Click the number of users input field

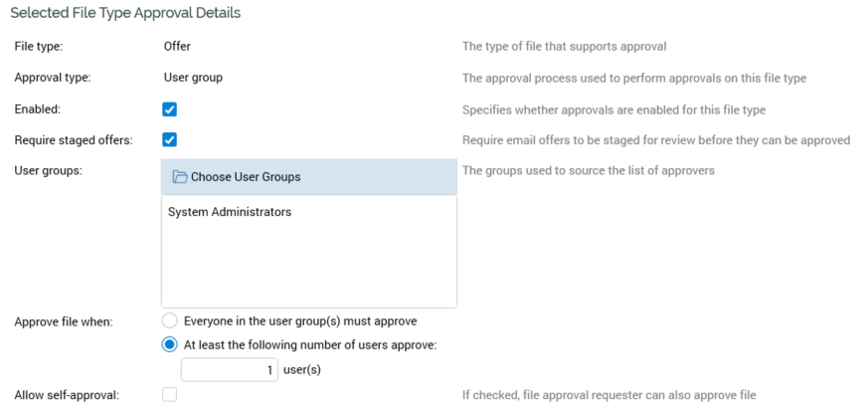(x=230, y=370)
